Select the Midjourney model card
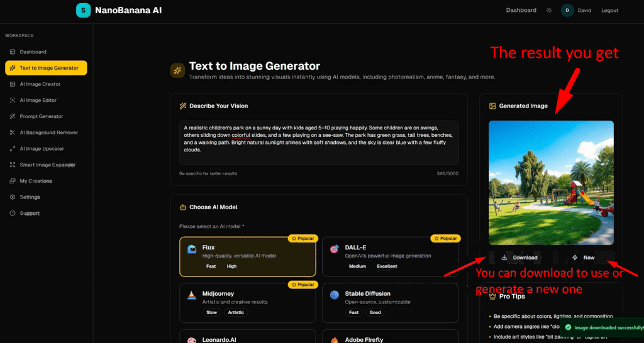Image resolution: width=644 pixels, height=343 pixels. [248, 303]
